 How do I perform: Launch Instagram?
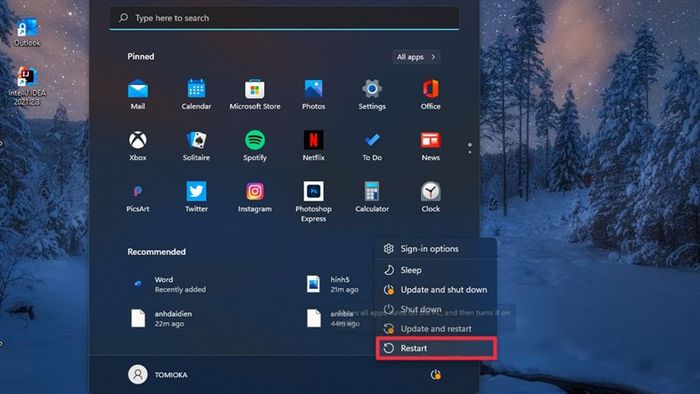coord(254,197)
